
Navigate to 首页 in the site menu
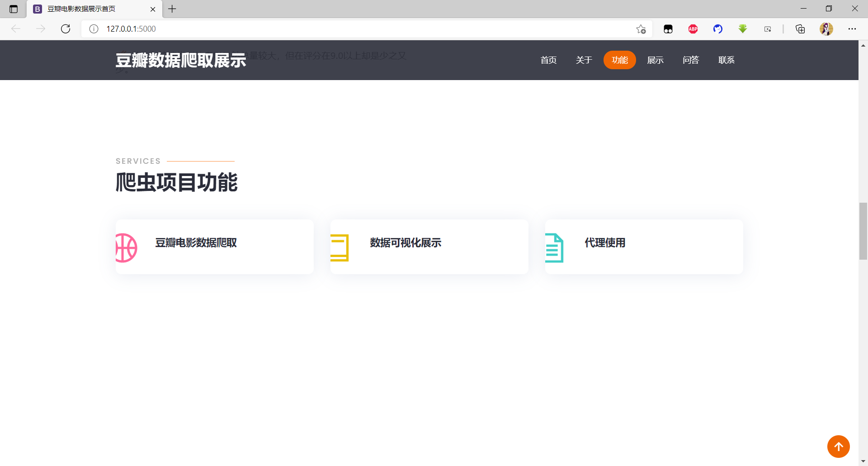[548, 60]
